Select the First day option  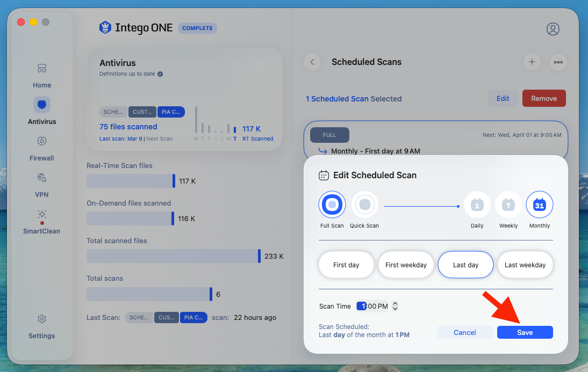click(346, 265)
